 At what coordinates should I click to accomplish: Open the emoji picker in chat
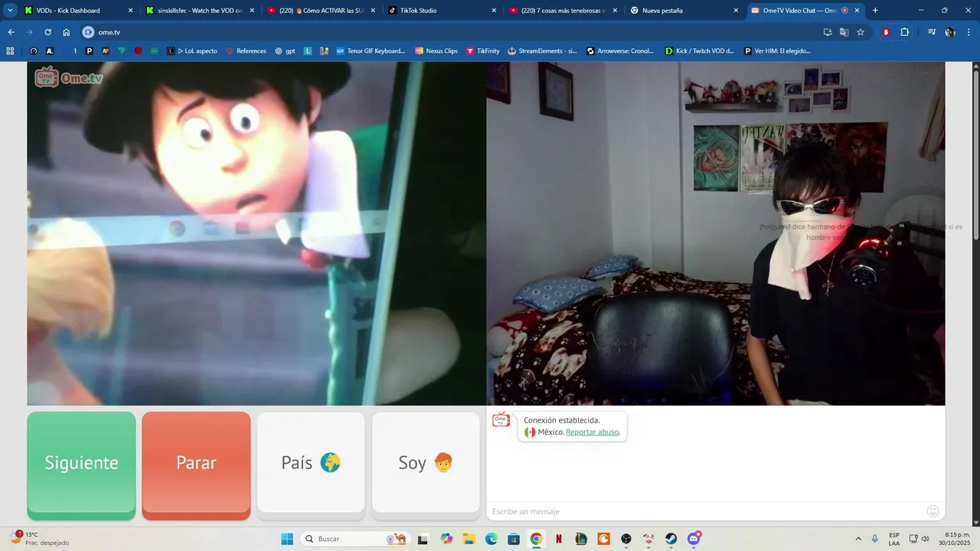tap(933, 511)
